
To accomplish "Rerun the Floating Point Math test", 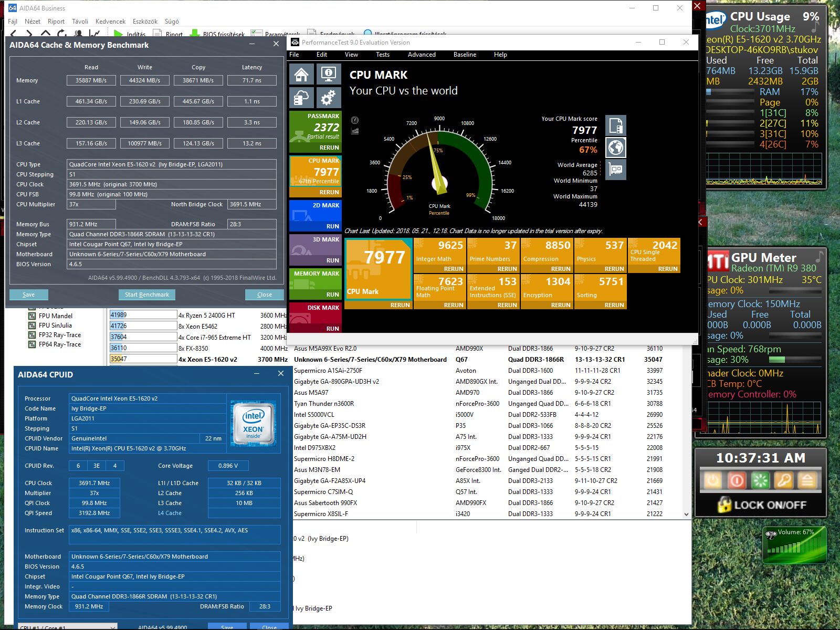I will [454, 305].
